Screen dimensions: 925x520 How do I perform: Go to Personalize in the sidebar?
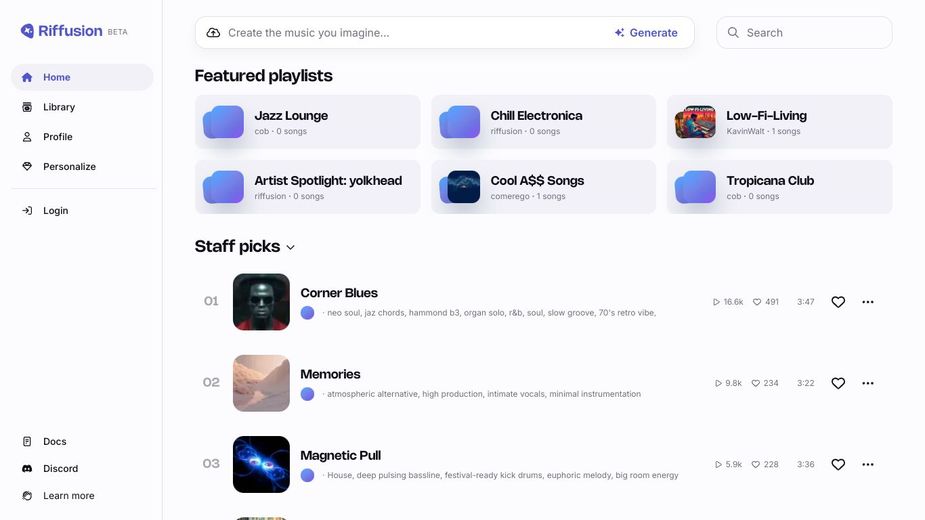[69, 167]
